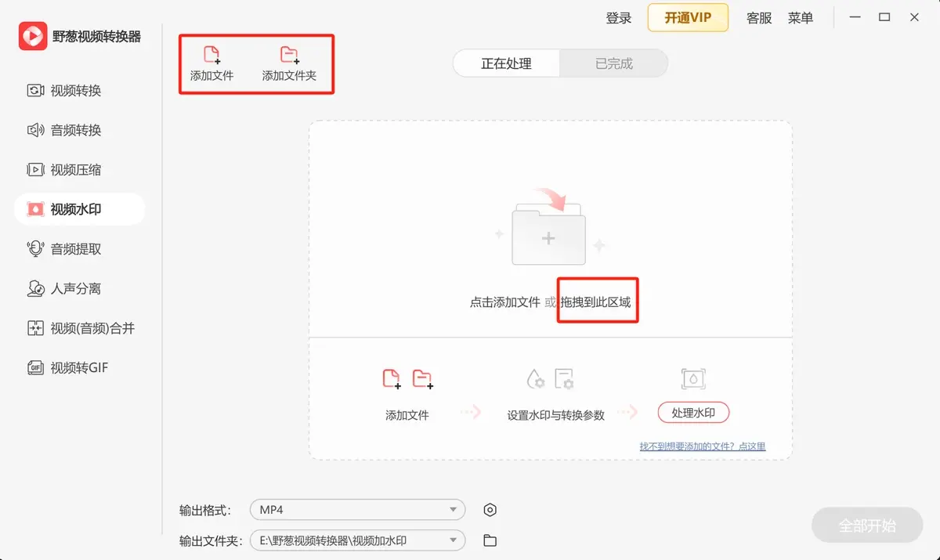The image size is (940, 560).
Task: Select the 视频水印 sidebar item
Action: (x=79, y=209)
